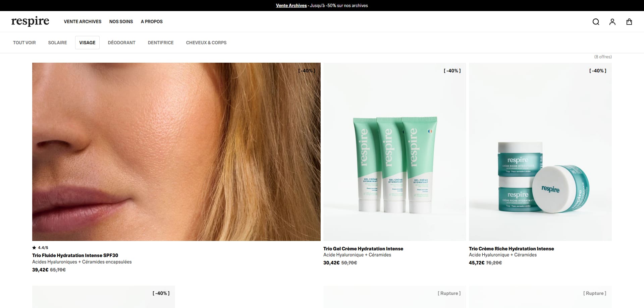Viewport: 644px width, 308px height.
Task: Select the Dentifrice category tab
Action: [161, 43]
